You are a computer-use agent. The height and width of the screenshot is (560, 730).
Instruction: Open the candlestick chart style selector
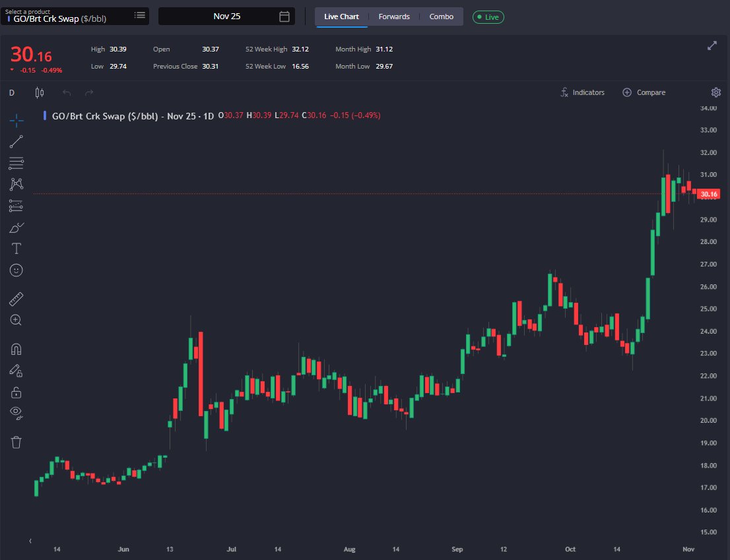[x=40, y=92]
